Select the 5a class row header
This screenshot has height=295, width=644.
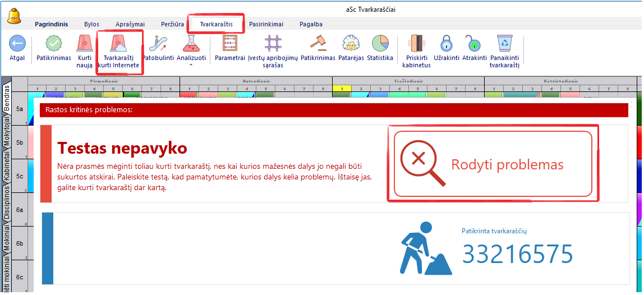(x=20, y=108)
